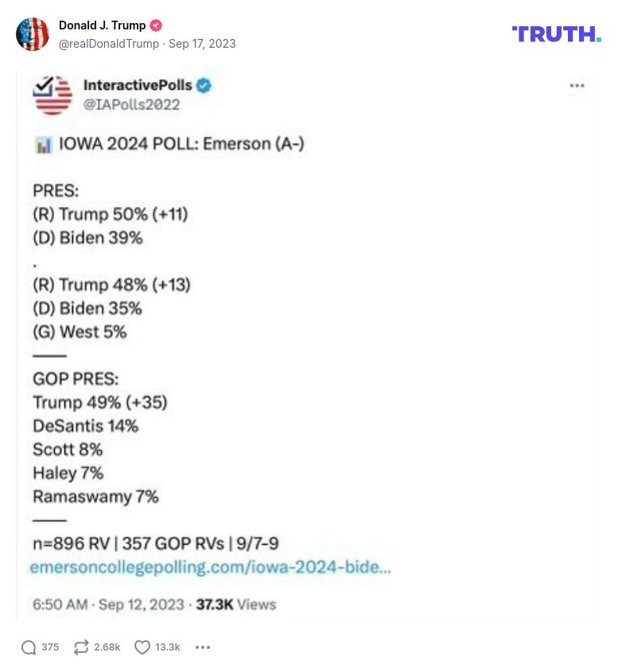618x672 pixels.
Task: Click Donald Trump's profile avatar
Action: 33,34
